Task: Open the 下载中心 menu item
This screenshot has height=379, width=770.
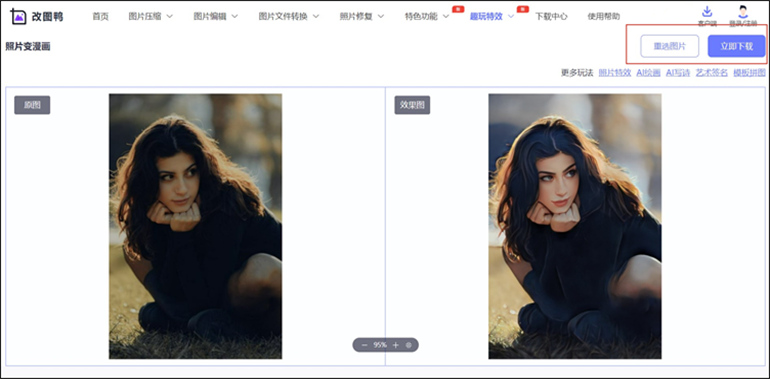Action: (x=551, y=17)
